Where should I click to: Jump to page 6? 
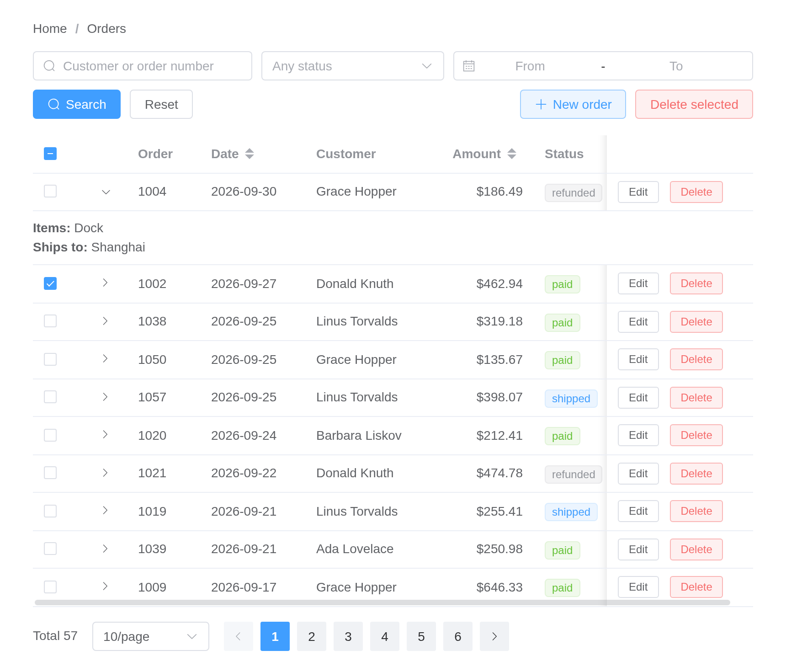point(458,636)
